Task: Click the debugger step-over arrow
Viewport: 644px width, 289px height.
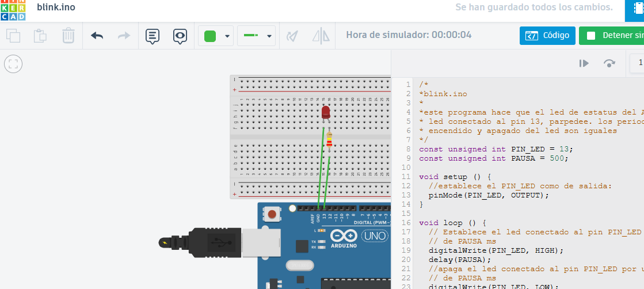Action: tap(609, 63)
